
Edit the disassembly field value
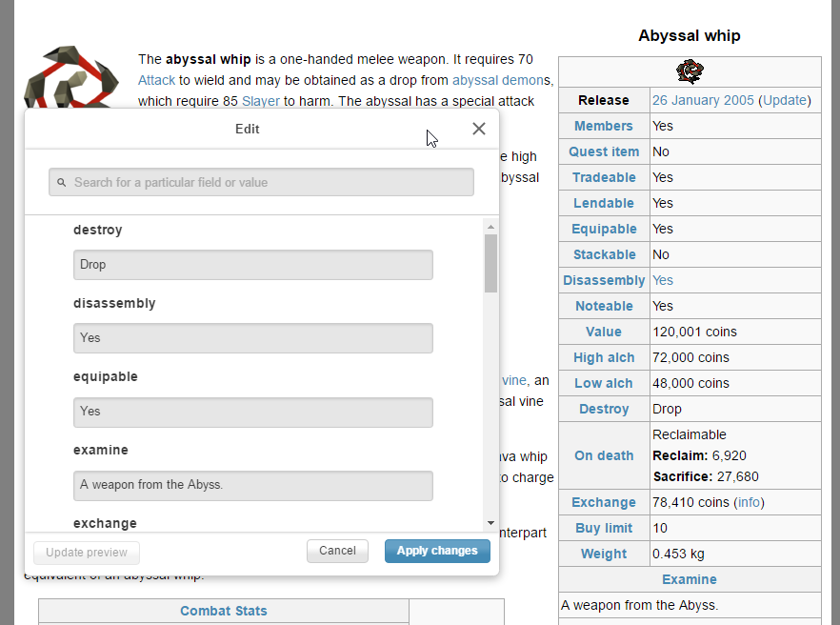[252, 338]
